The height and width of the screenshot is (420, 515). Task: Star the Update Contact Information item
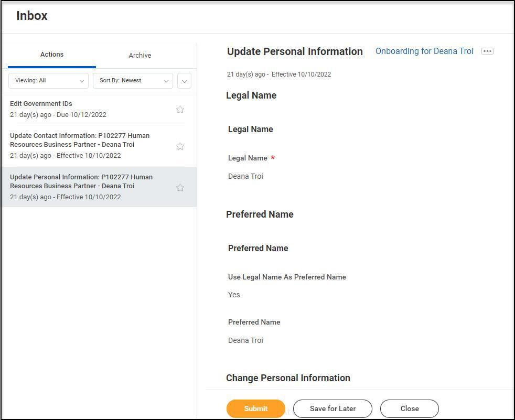[x=180, y=146]
